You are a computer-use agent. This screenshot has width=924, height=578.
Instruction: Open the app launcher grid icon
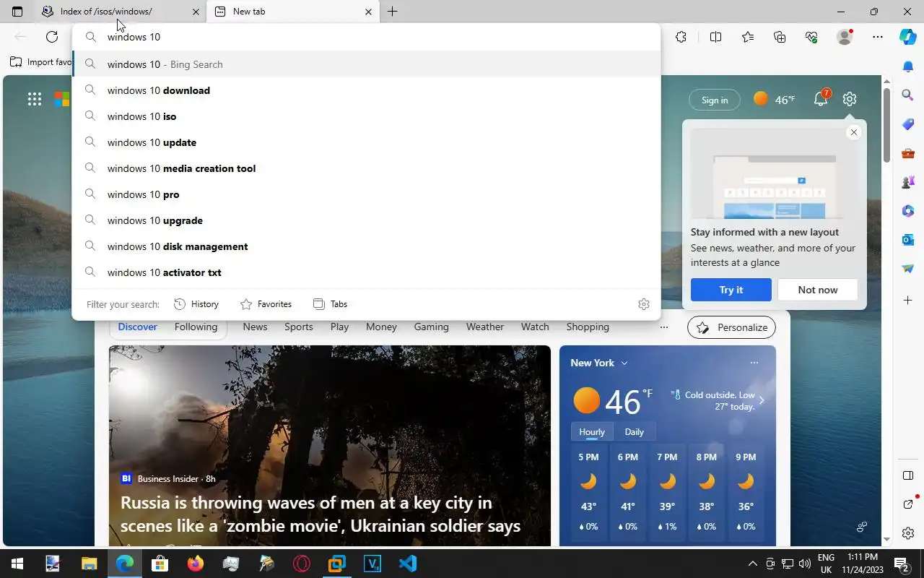point(35,100)
